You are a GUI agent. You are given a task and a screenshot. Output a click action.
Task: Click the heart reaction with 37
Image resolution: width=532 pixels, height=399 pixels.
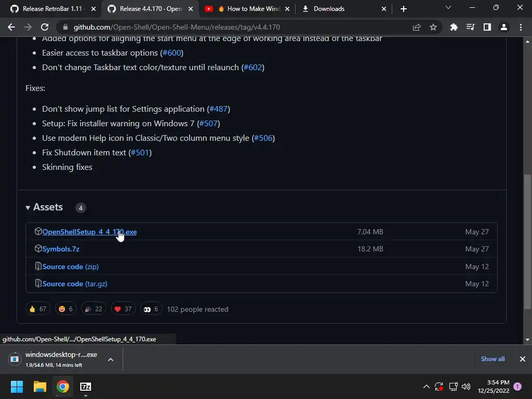123,309
